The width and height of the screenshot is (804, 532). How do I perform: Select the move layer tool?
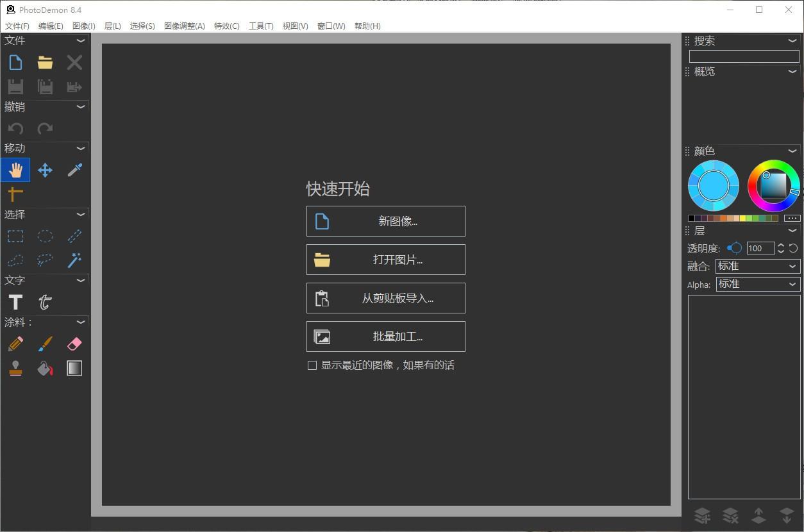[x=45, y=170]
